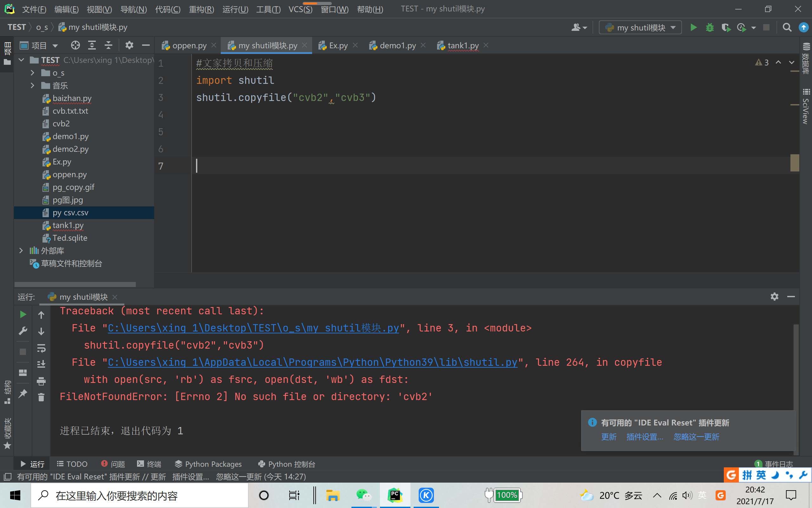Viewport: 812px width, 508px height.
Task: Switch to tank1.py editor tab
Action: [x=463, y=45]
